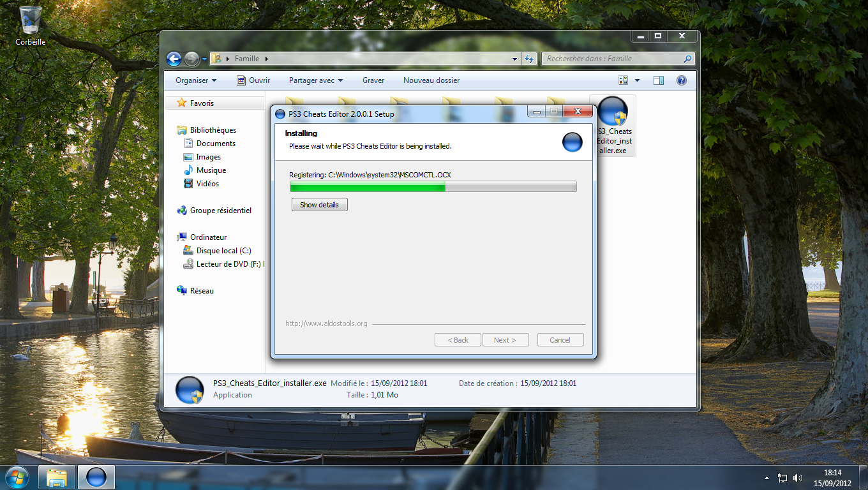868x490 pixels.
Task: Change the view with the view icon
Action: (x=624, y=80)
